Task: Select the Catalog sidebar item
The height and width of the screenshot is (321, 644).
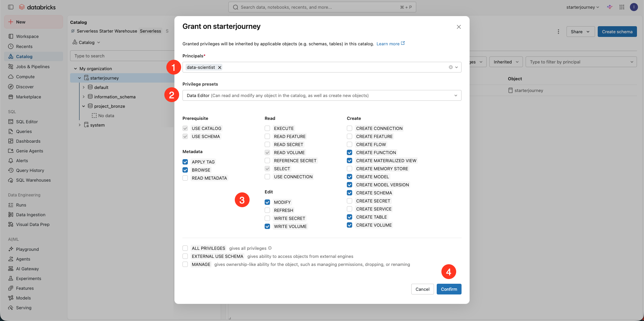Action: (x=34, y=56)
